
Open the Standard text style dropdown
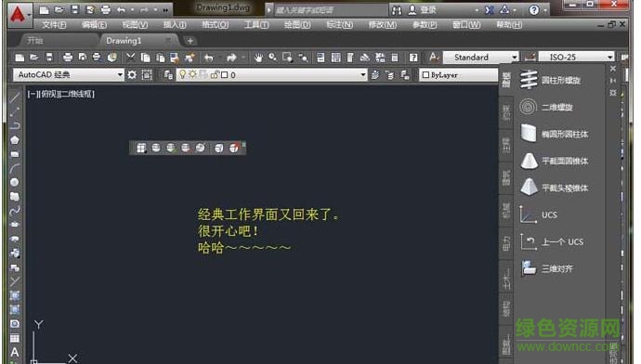[481, 58]
